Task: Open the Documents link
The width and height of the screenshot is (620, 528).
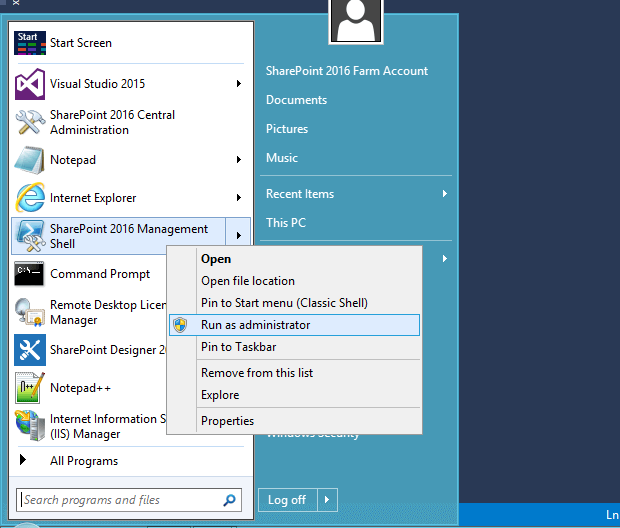Action: [297, 100]
